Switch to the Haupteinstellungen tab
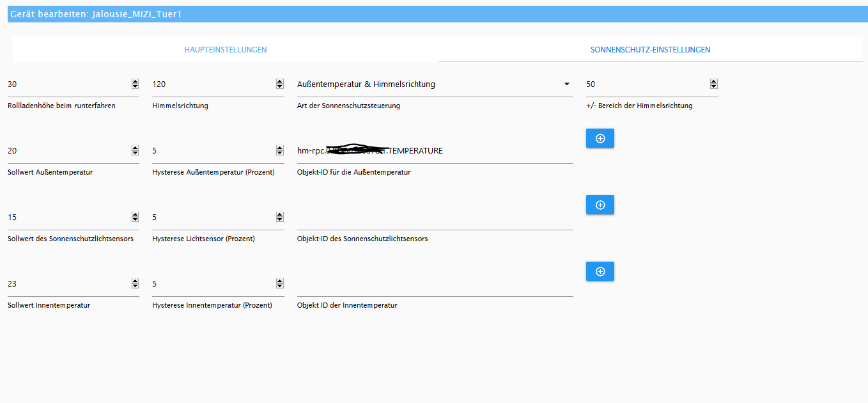This screenshot has height=403, width=868. pyautogui.click(x=225, y=49)
